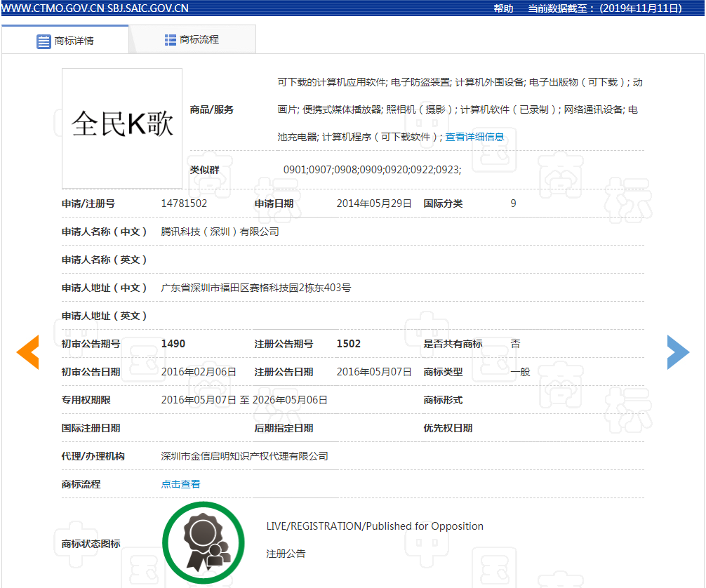Switch to the 商标详情 tab
The width and height of the screenshot is (706, 588).
[65, 41]
